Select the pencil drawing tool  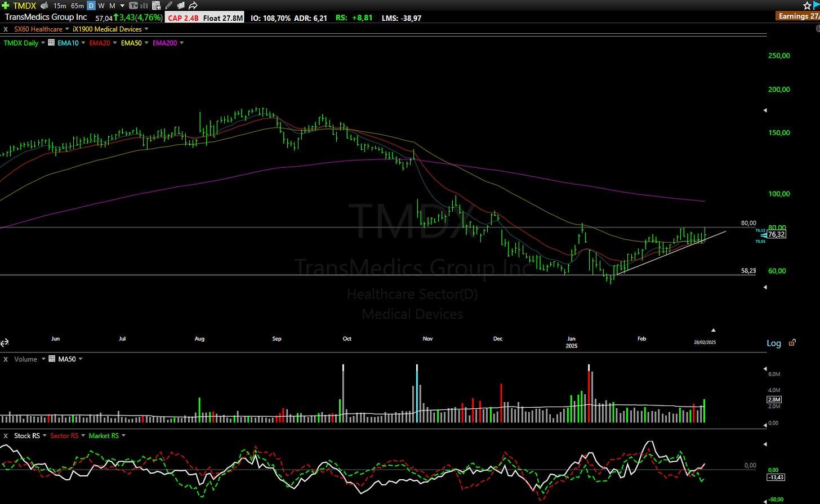click(169, 6)
